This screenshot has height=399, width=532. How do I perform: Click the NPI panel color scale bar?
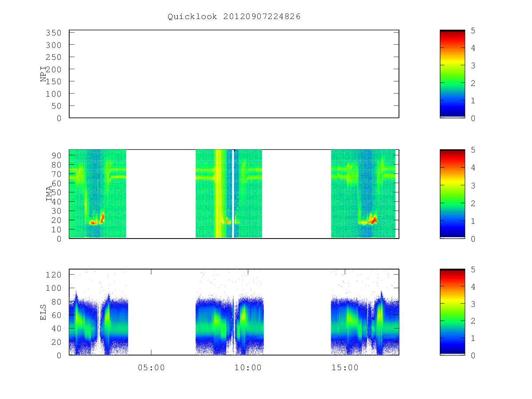pyautogui.click(x=452, y=74)
